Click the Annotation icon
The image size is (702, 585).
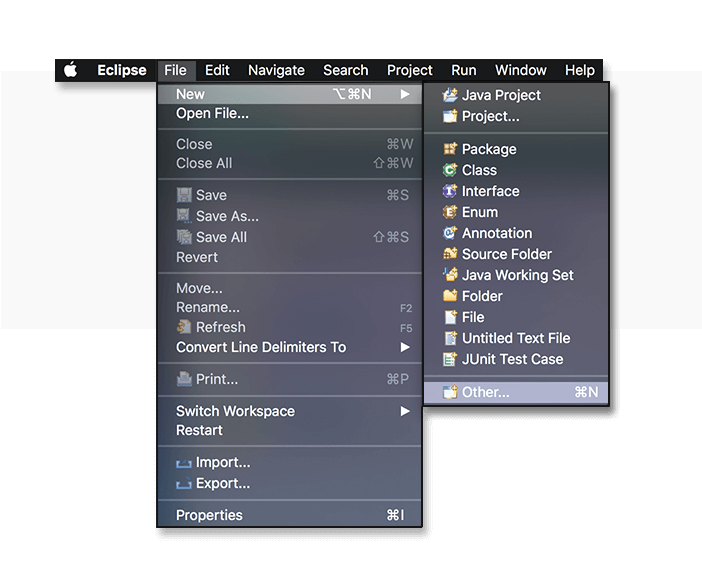(450, 233)
